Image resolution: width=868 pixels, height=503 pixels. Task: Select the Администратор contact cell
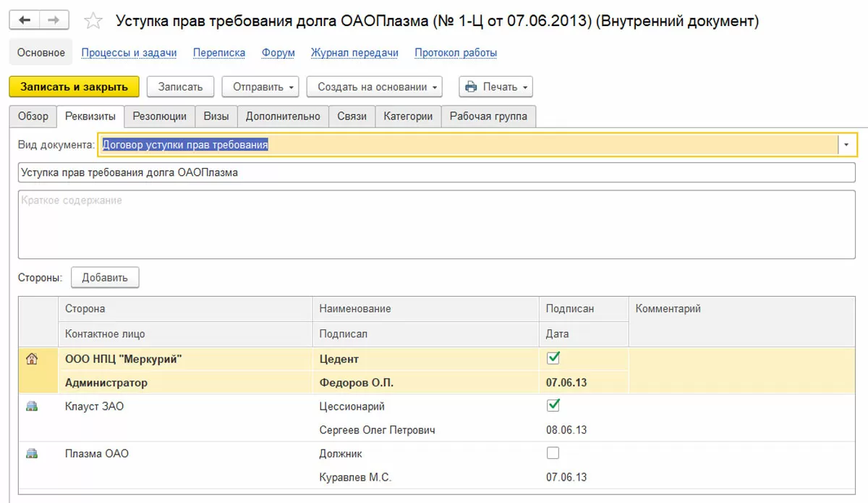184,382
